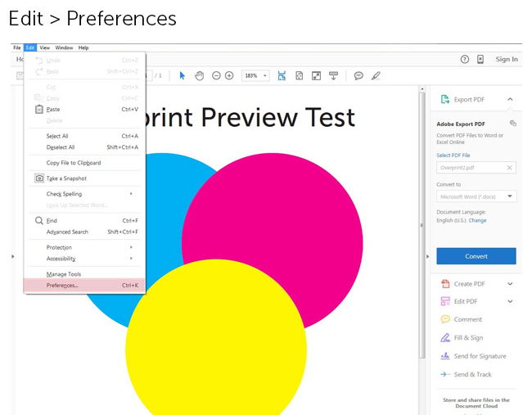
Task: Expand the Edit PDF chevron
Action: [510, 301]
